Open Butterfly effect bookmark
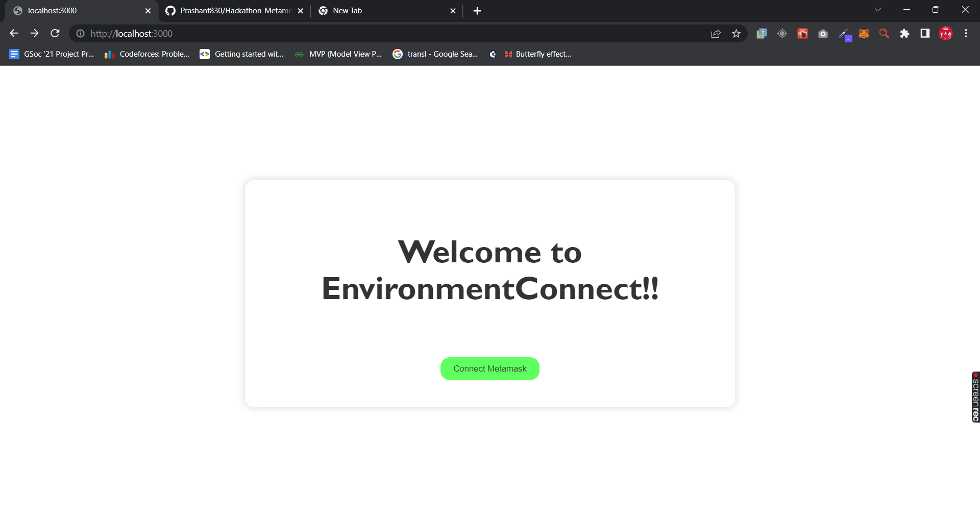Screen dimensions: 980x517 [538, 54]
